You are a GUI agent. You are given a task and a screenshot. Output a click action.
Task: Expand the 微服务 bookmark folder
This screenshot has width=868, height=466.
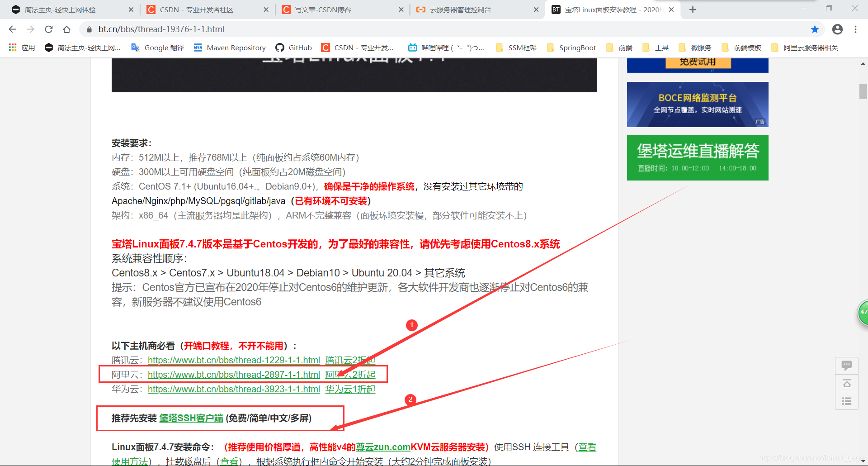(x=695, y=48)
